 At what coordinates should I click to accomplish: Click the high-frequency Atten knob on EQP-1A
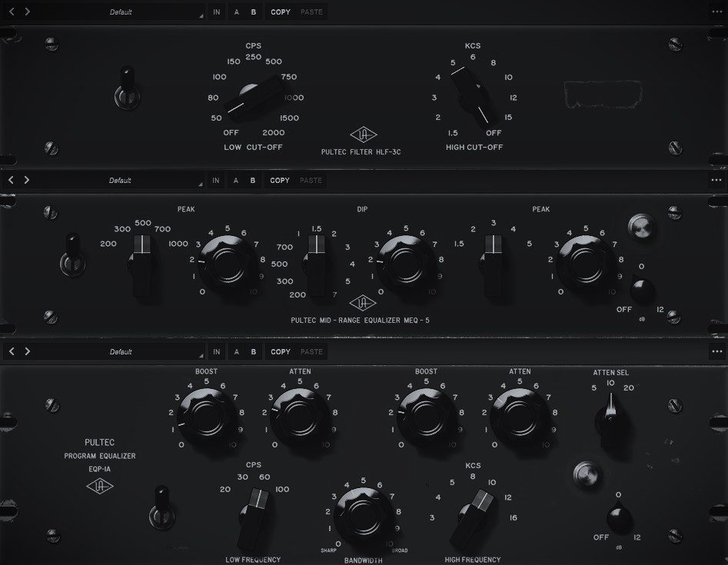click(x=520, y=418)
